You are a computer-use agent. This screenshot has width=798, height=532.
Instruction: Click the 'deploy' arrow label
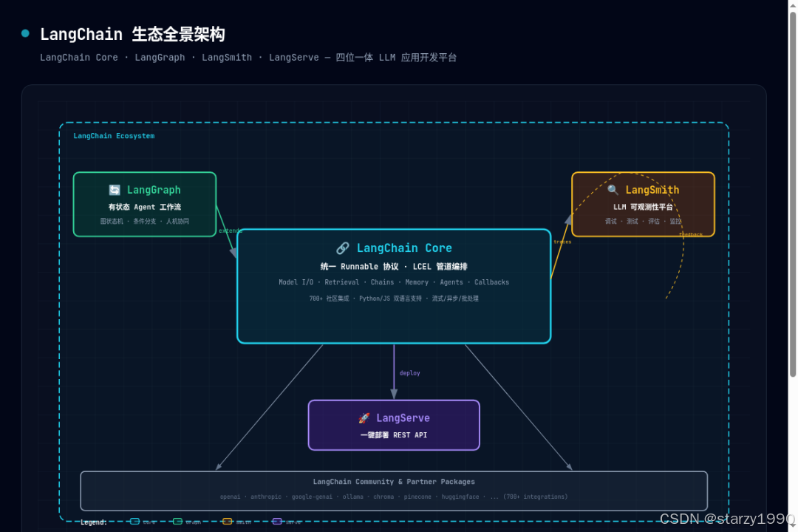click(409, 373)
